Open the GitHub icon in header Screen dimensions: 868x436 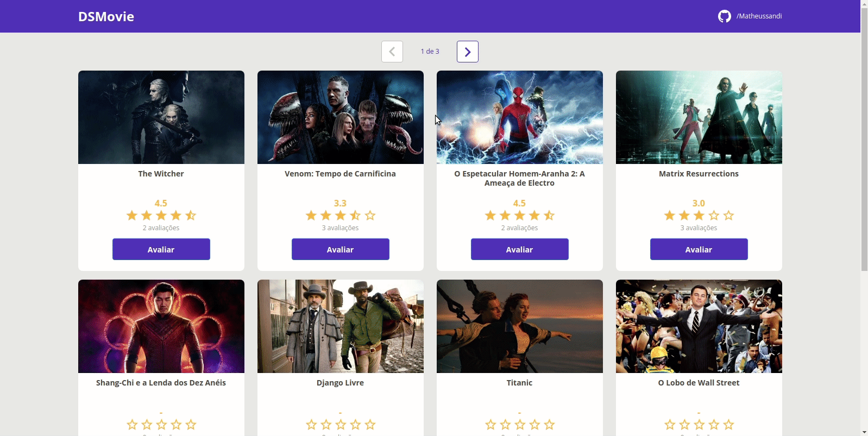pyautogui.click(x=724, y=16)
